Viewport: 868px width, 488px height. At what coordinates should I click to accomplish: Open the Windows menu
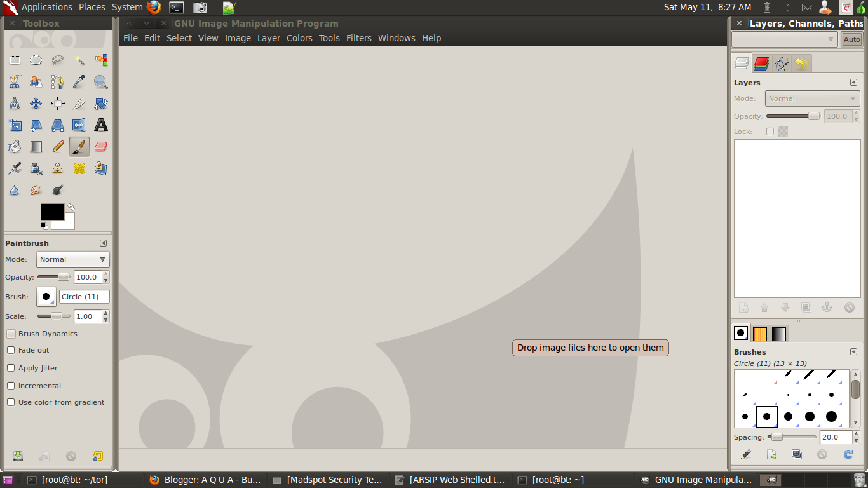397,38
